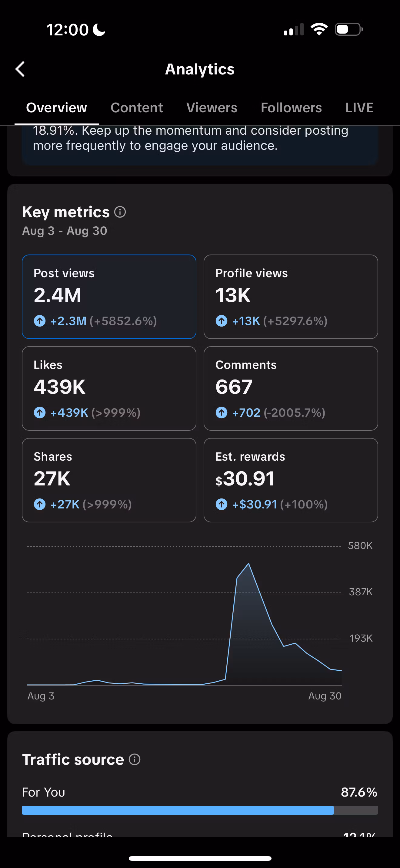Tap the battery indicator icon

point(348,29)
